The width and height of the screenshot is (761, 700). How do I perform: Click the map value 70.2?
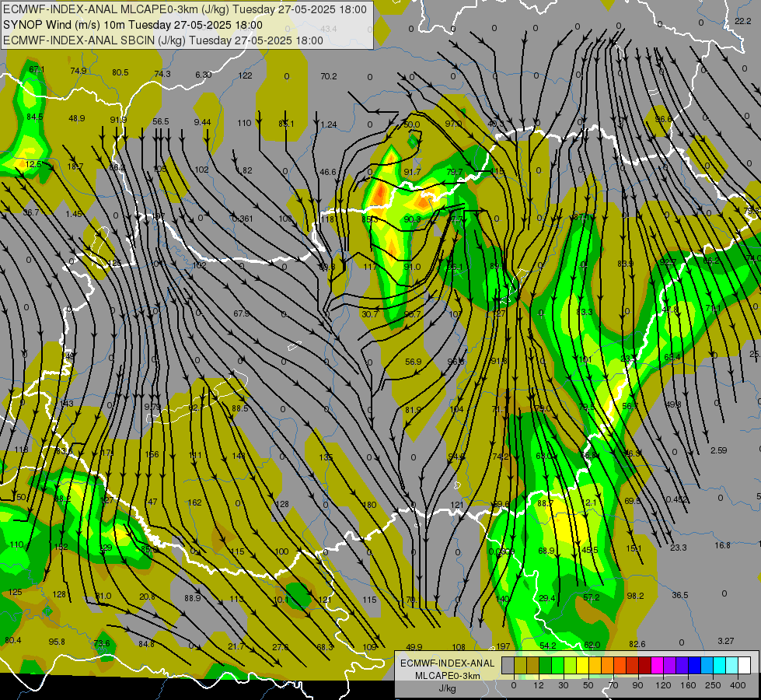(x=329, y=76)
